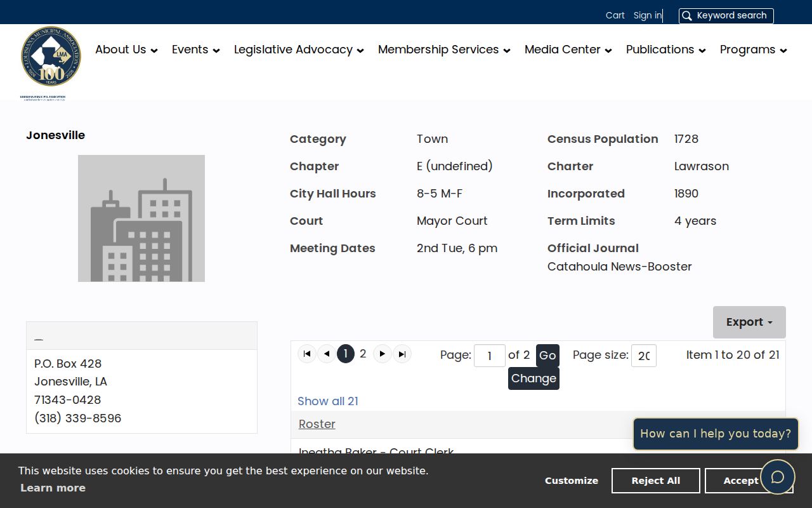Click the Mayor Court value
The image size is (812, 508).
(452, 221)
